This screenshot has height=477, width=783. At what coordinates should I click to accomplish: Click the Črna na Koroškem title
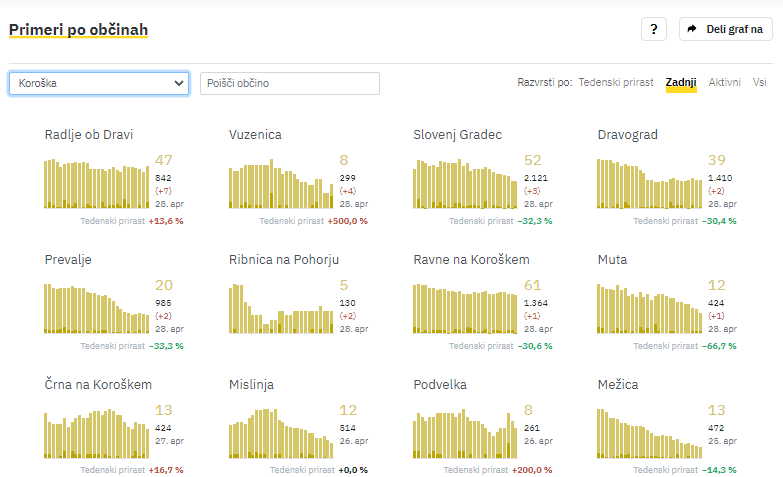click(98, 384)
